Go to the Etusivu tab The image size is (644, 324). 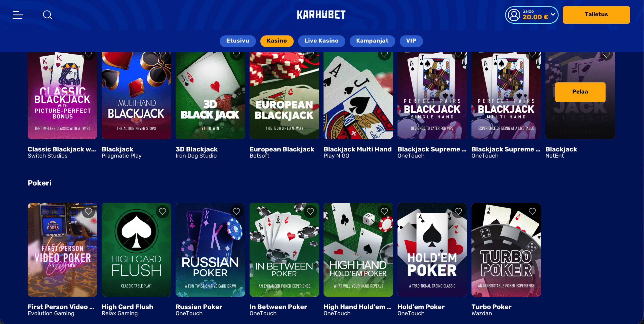click(237, 41)
